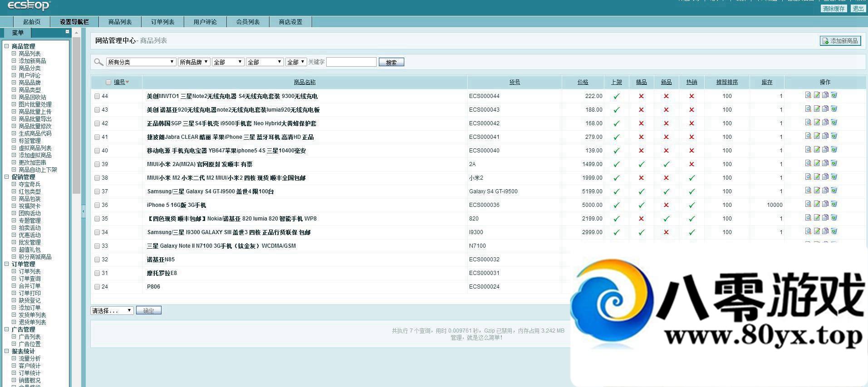
Task: Open the 请选择 bulk action dropdown
Action: [x=112, y=310]
